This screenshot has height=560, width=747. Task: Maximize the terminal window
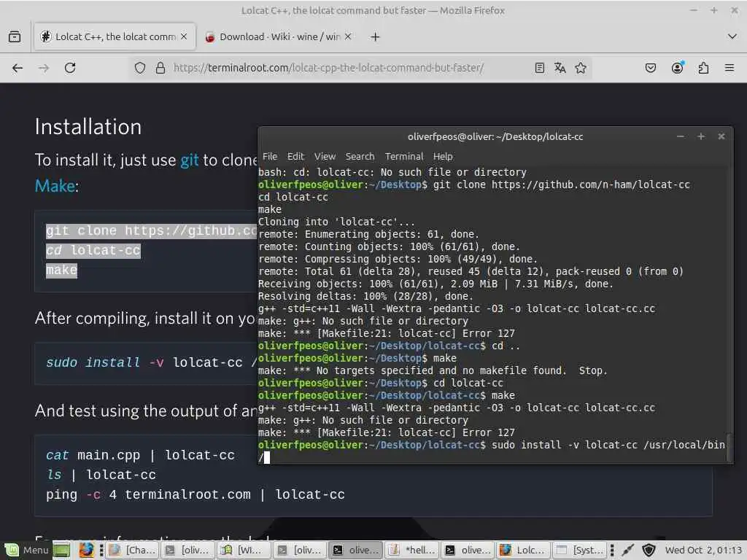click(701, 136)
